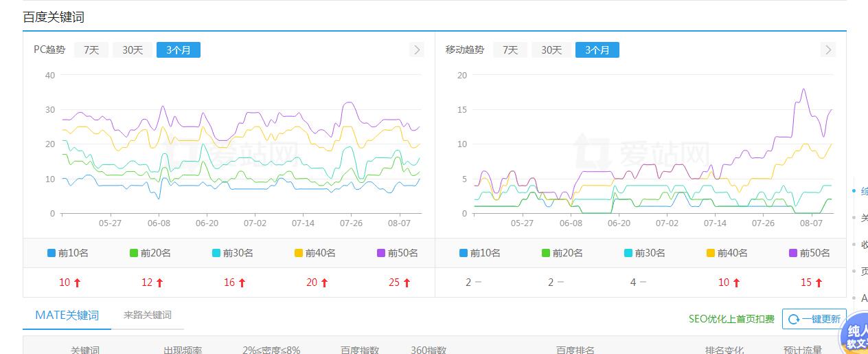Select 30天 range in PC趋势
The image size is (868, 354).
tap(133, 49)
